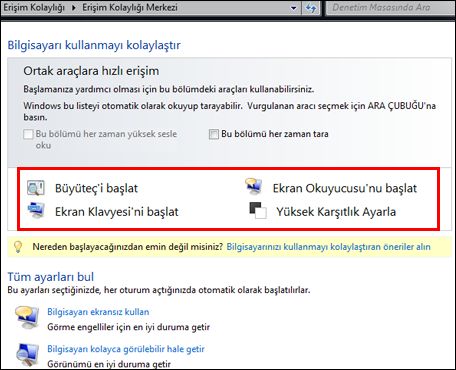The width and height of the screenshot is (456, 370).
Task: Expand the arrow after Erişim Kolaylığı breadcrumb
Action: tap(74, 8)
